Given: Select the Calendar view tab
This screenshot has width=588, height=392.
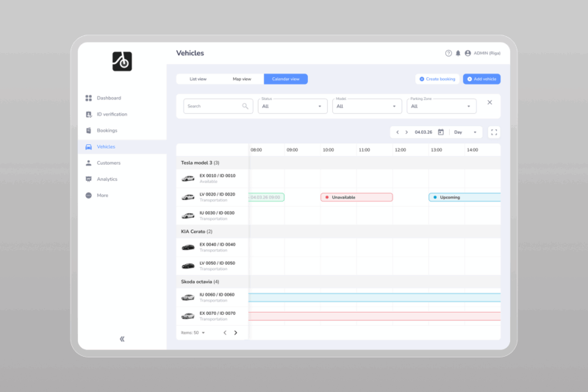Looking at the screenshot, I should click(x=286, y=79).
